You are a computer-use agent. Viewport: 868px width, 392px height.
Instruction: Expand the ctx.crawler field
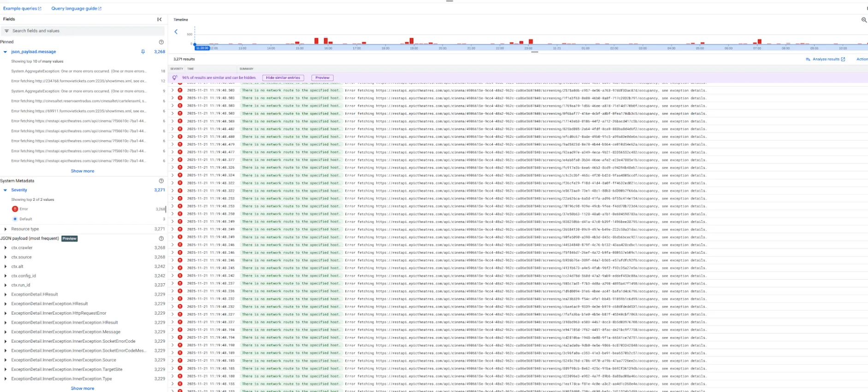tap(5, 248)
